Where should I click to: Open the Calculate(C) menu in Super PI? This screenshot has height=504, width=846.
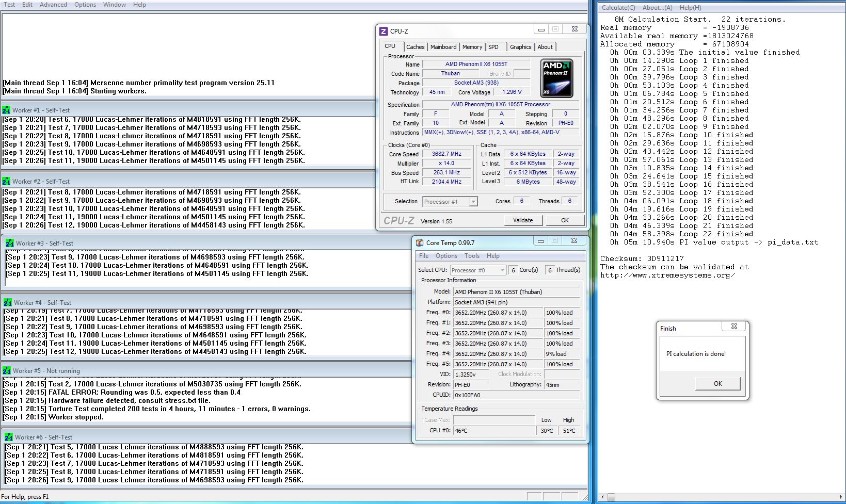[x=618, y=8]
